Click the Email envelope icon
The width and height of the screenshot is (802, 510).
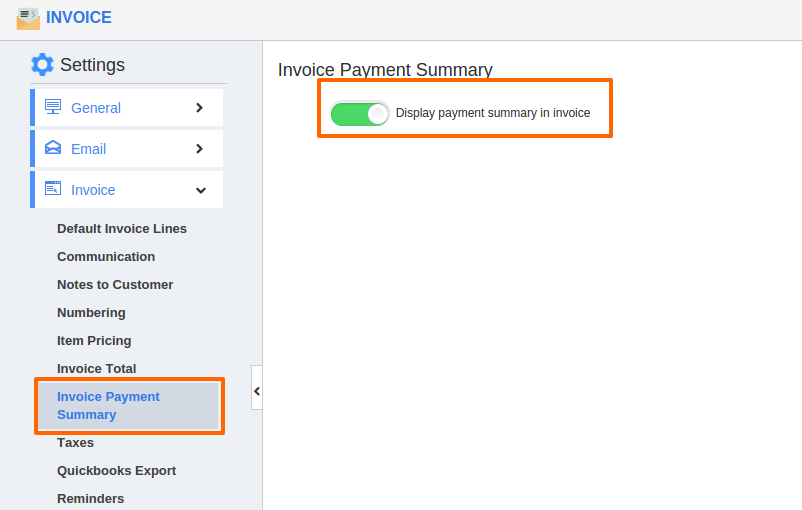(53, 148)
